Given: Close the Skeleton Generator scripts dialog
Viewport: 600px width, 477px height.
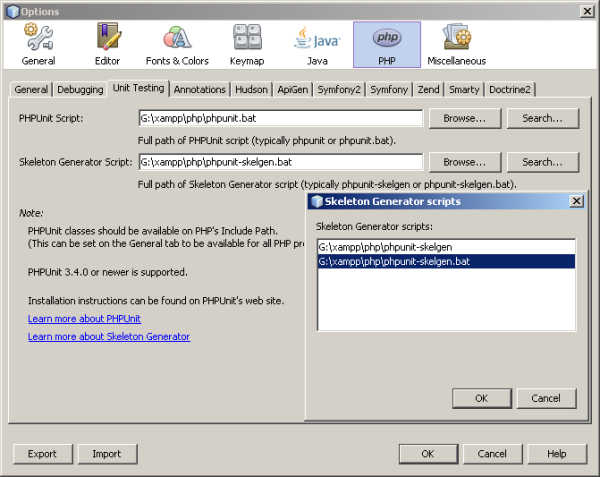Looking at the screenshot, I should tap(576, 201).
